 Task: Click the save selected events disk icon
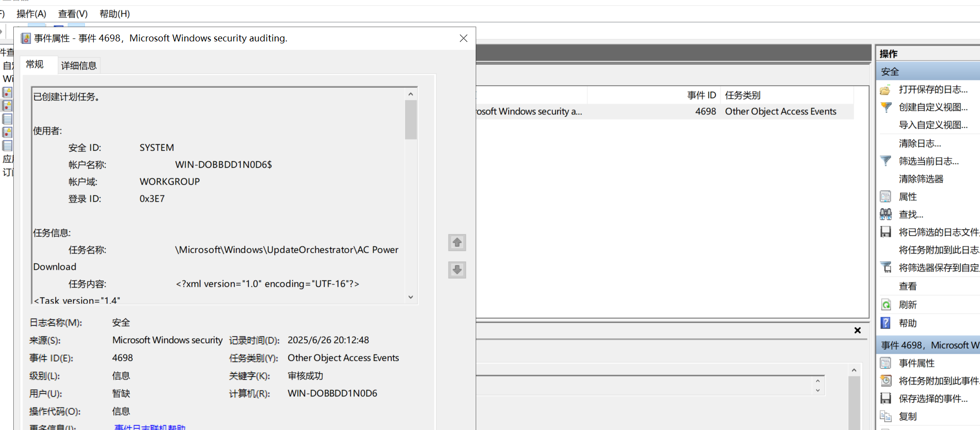tap(885, 398)
